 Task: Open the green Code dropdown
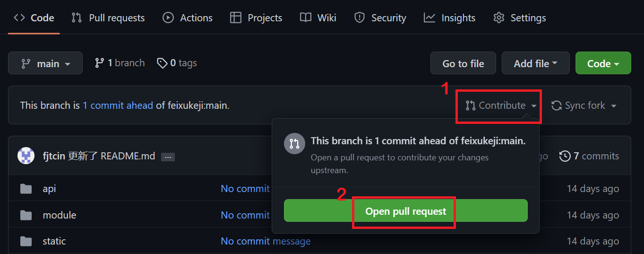tap(603, 63)
